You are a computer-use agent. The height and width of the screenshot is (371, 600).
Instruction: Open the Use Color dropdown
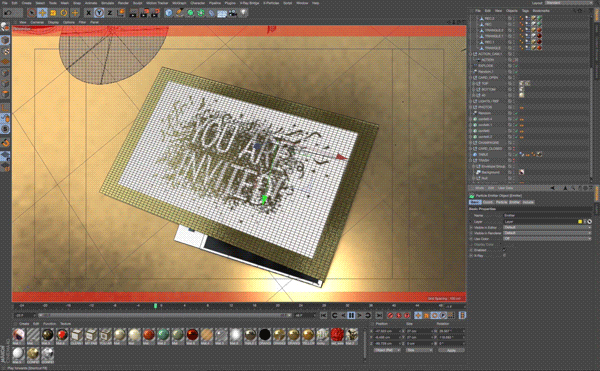pos(547,238)
